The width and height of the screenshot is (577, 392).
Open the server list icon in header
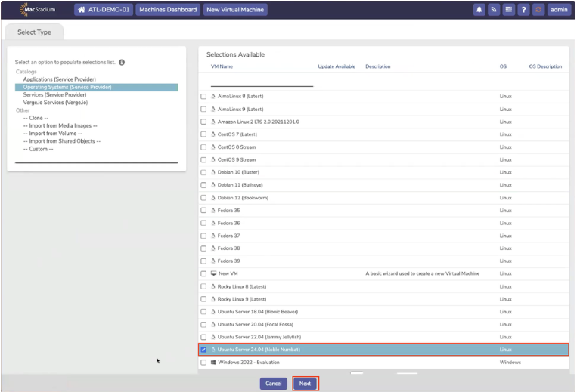pyautogui.click(x=508, y=10)
